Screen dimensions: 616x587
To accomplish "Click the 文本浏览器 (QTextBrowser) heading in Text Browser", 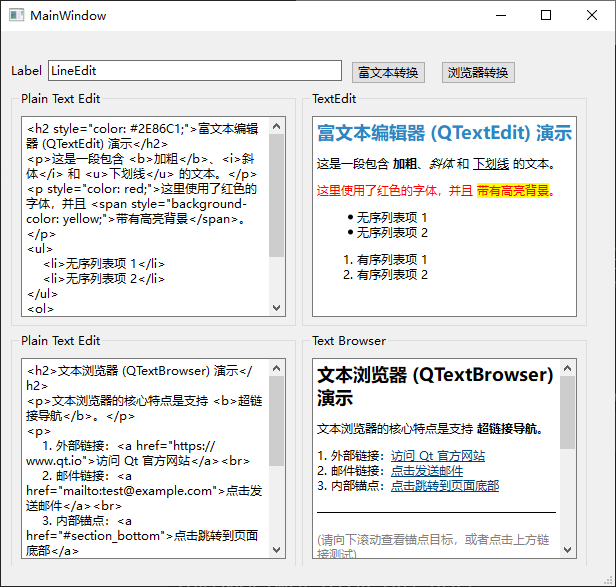I will point(435,386).
